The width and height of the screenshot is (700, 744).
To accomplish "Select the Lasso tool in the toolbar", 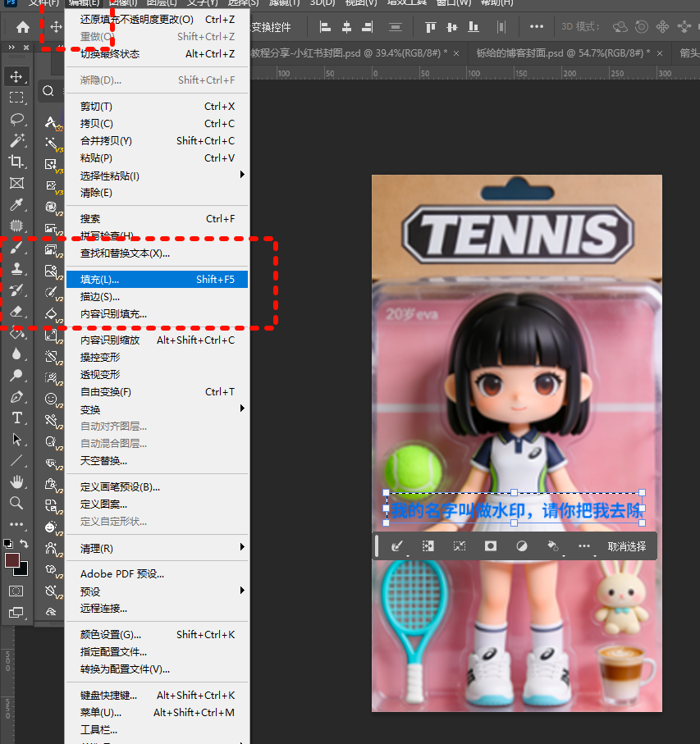I will (16, 119).
